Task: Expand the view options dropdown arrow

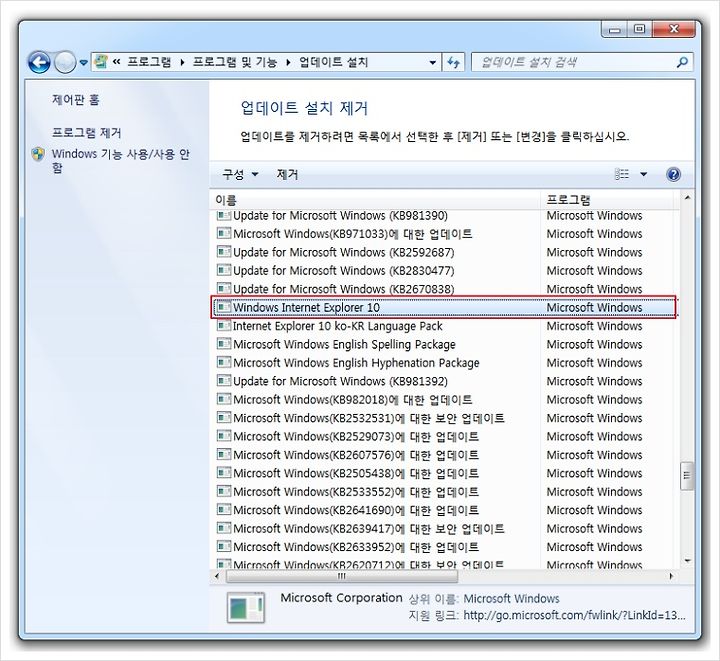Action: click(x=643, y=174)
